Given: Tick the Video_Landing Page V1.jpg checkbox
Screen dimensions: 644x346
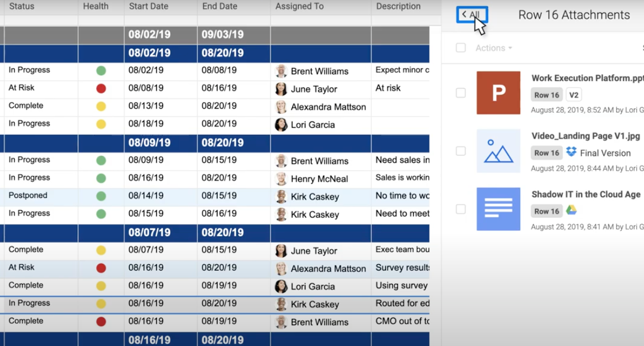Looking at the screenshot, I should (461, 151).
